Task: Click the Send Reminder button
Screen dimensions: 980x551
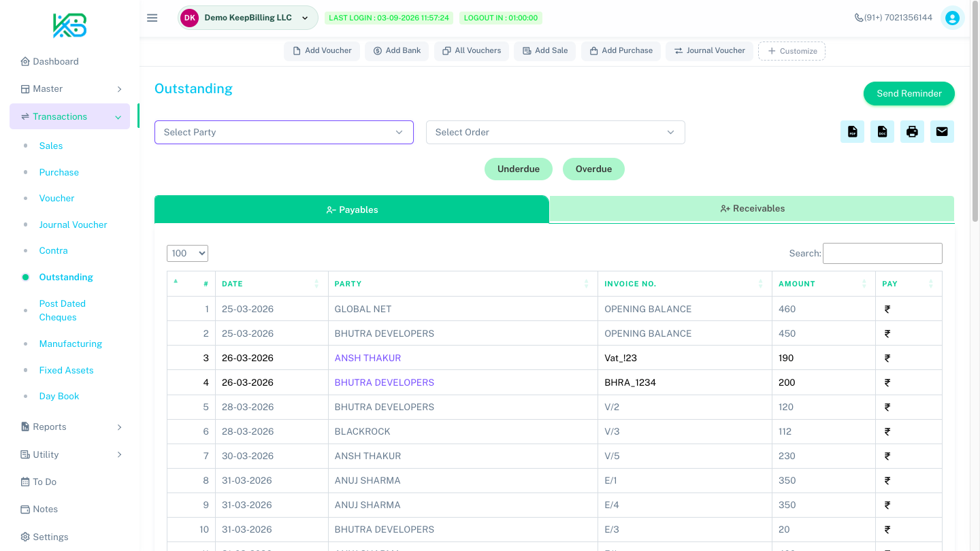Action: point(909,93)
